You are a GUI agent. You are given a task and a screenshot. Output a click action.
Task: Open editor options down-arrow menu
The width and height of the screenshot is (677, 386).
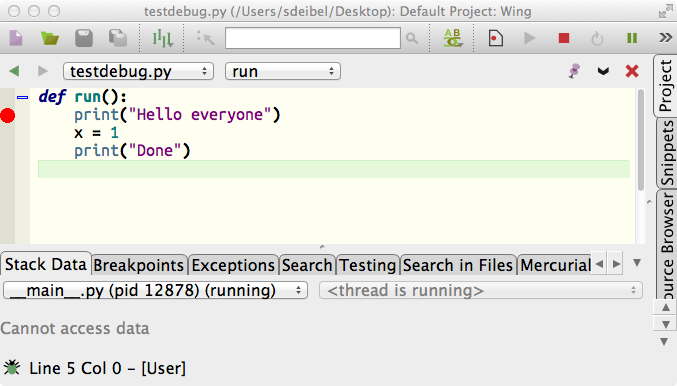[x=603, y=71]
